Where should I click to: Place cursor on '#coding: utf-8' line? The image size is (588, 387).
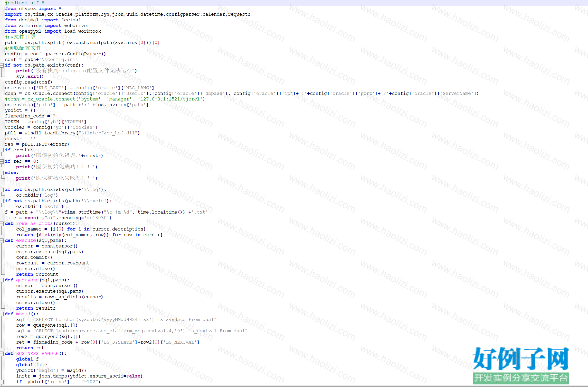point(25,3)
